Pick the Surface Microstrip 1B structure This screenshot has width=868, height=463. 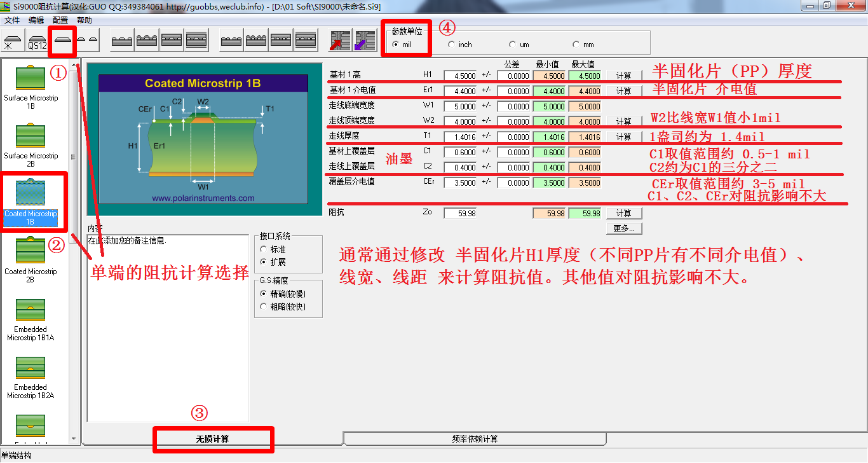31,87
